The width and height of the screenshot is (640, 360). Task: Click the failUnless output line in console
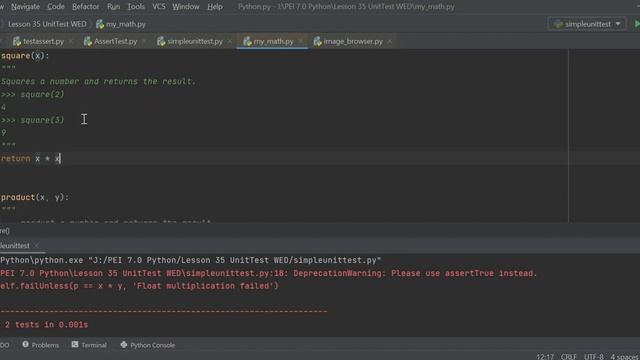(x=139, y=286)
